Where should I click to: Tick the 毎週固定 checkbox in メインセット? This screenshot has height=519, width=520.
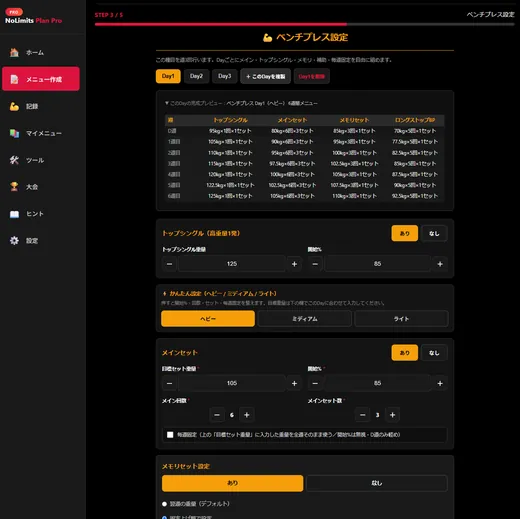tap(170, 435)
